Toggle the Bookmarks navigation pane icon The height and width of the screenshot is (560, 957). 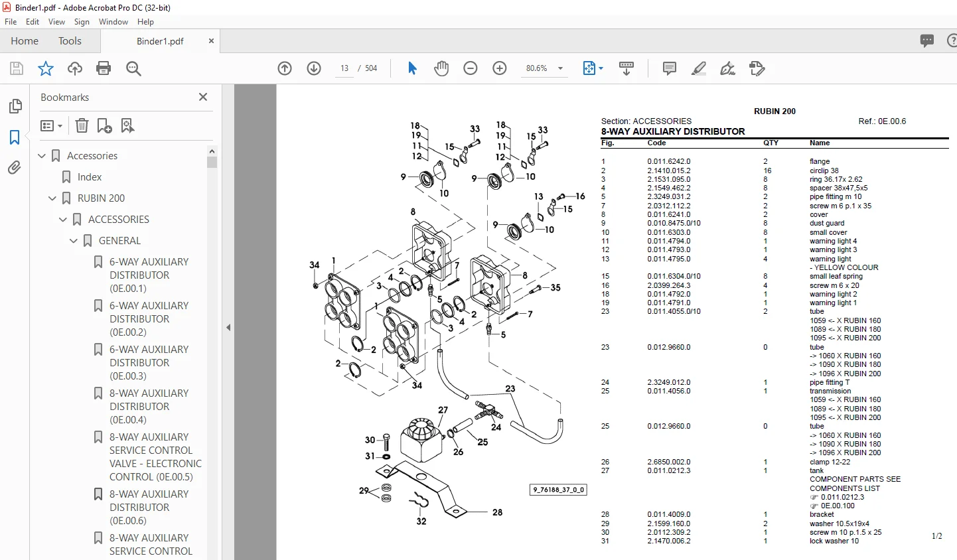[x=15, y=137]
